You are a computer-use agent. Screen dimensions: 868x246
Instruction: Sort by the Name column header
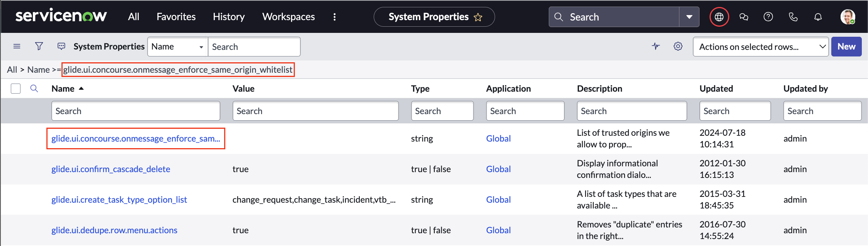pos(63,89)
